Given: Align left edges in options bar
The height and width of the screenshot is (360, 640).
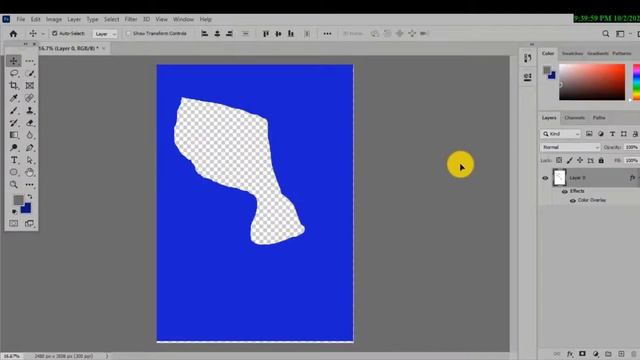Looking at the screenshot, I should pos(205,33).
